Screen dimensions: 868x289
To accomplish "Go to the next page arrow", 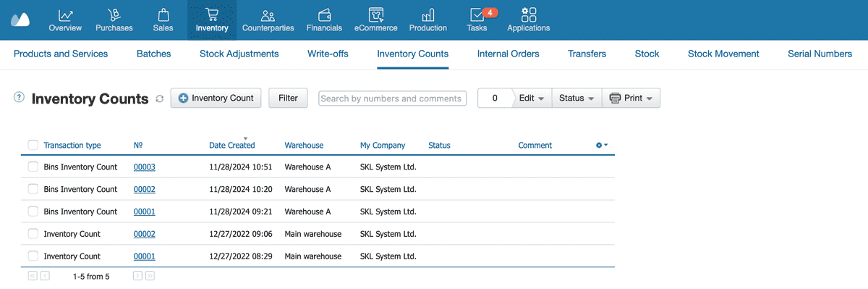I will click(x=137, y=276).
